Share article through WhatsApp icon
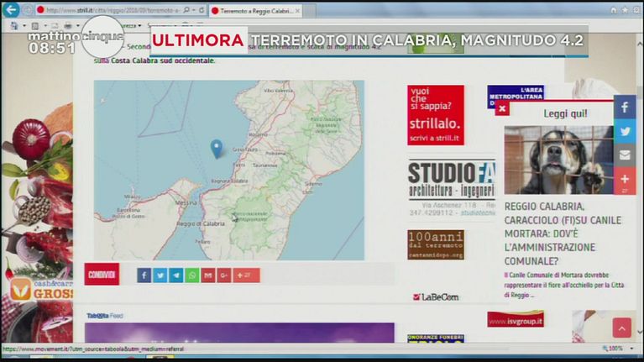644x362 pixels. click(x=192, y=275)
